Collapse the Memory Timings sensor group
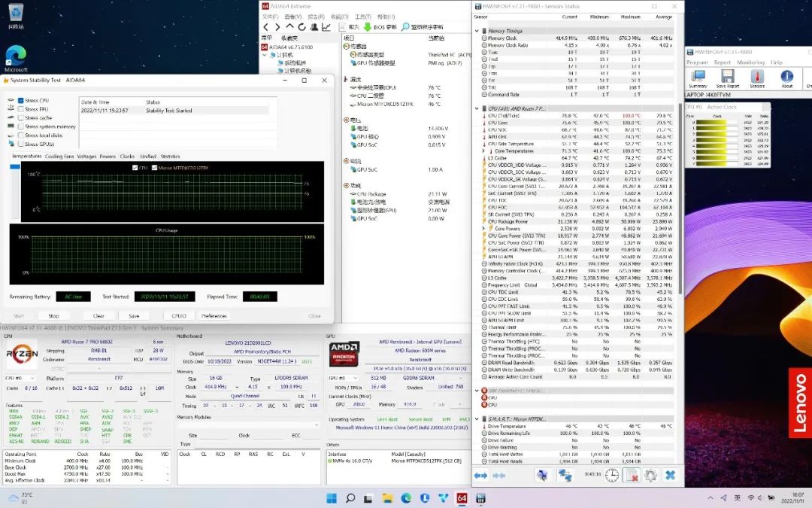This screenshot has width=812, height=508. (477, 31)
